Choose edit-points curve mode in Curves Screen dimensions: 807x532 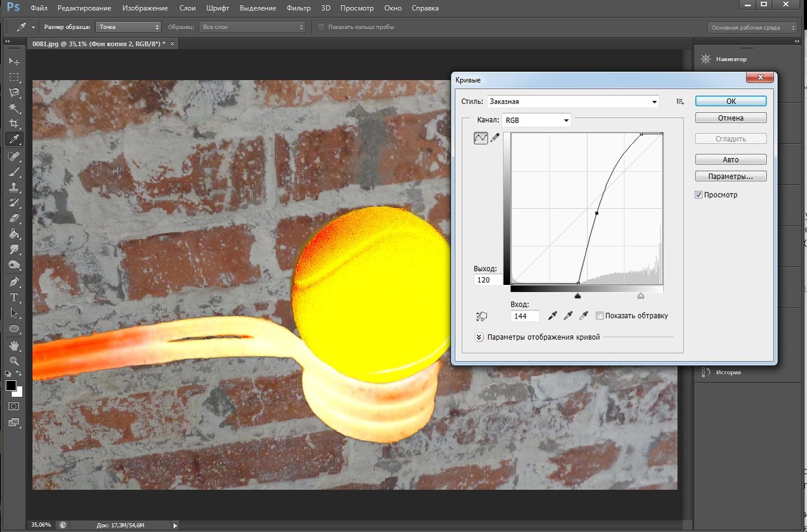coord(480,138)
